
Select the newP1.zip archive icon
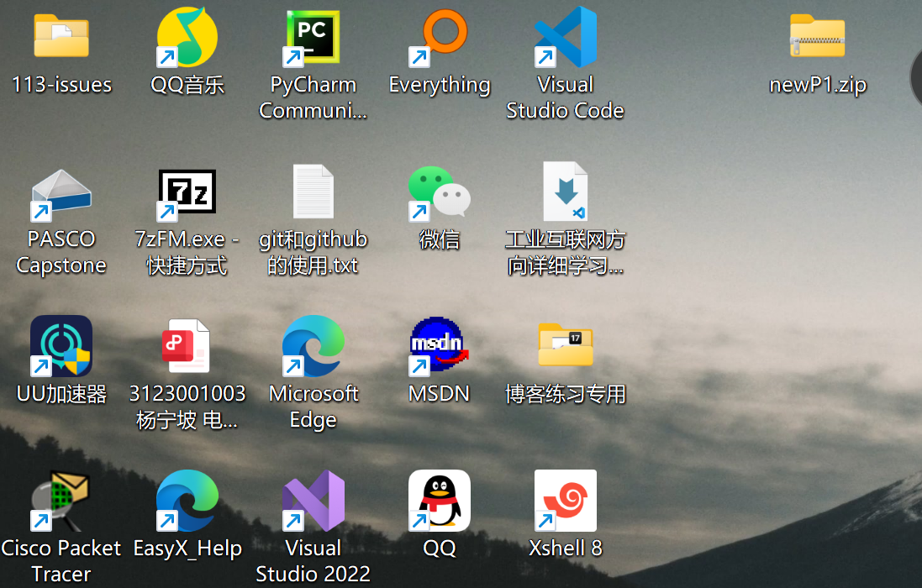point(817,36)
